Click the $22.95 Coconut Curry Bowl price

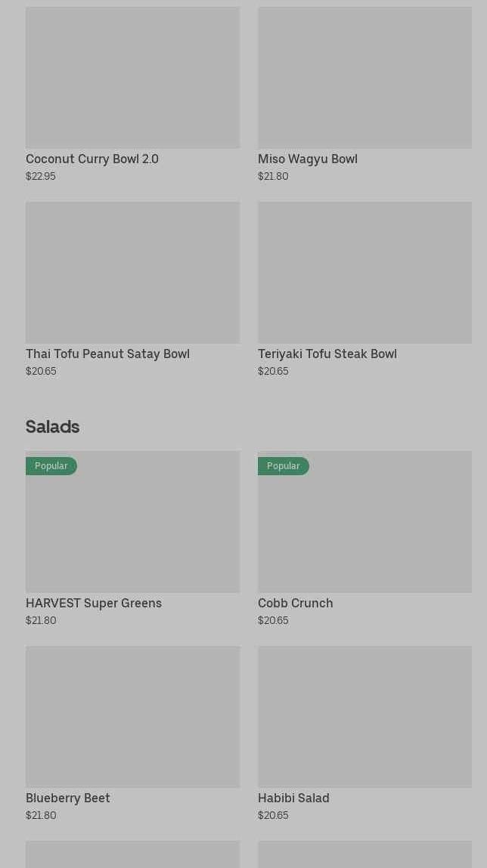coord(41,176)
